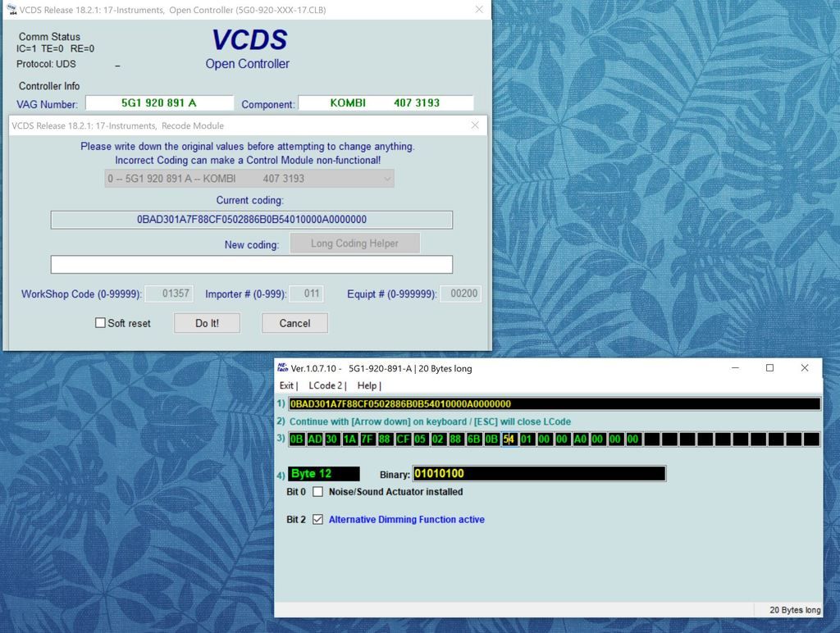Select byte cell 7F

(367, 439)
